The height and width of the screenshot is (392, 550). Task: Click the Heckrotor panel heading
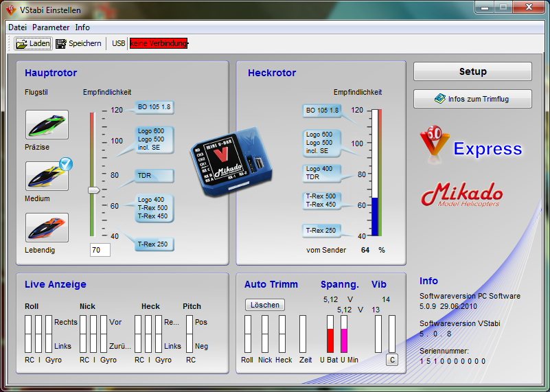[272, 73]
